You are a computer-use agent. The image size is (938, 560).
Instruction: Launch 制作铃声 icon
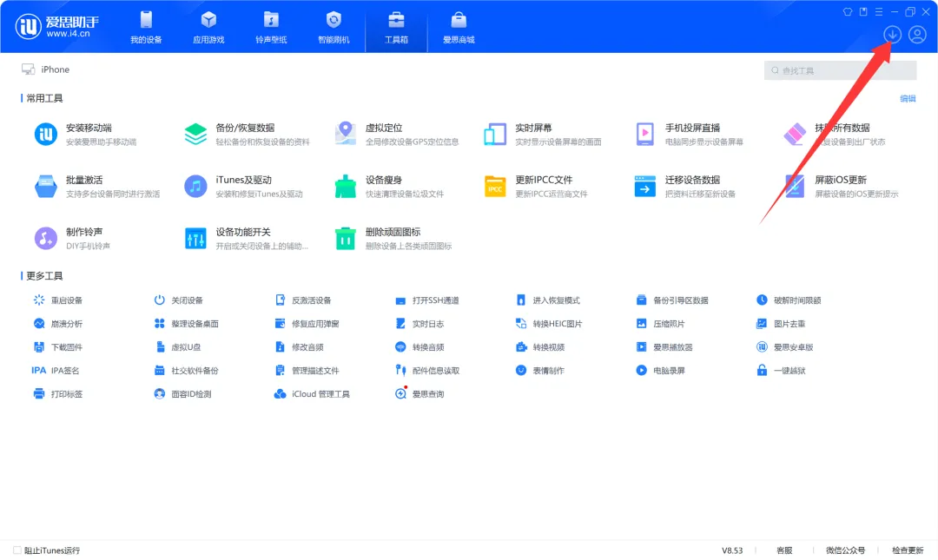click(x=46, y=238)
